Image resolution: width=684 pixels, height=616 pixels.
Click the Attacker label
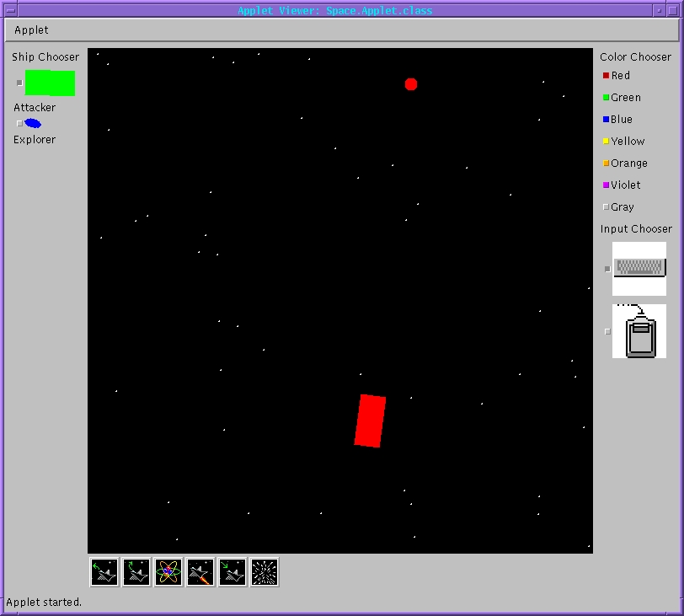coord(35,107)
